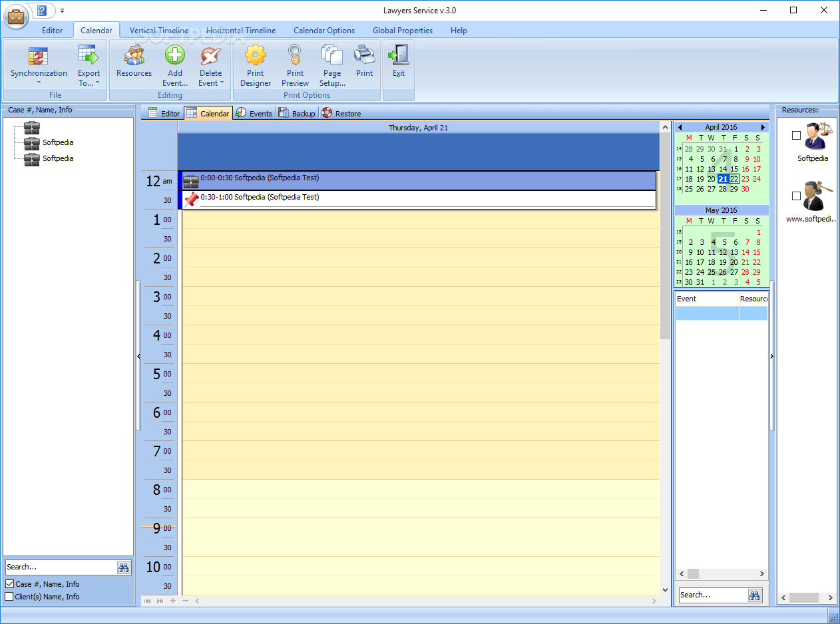The height and width of the screenshot is (624, 840).
Task: Enable the Client(s) Name, Info checkbox
Action: click(x=7, y=596)
